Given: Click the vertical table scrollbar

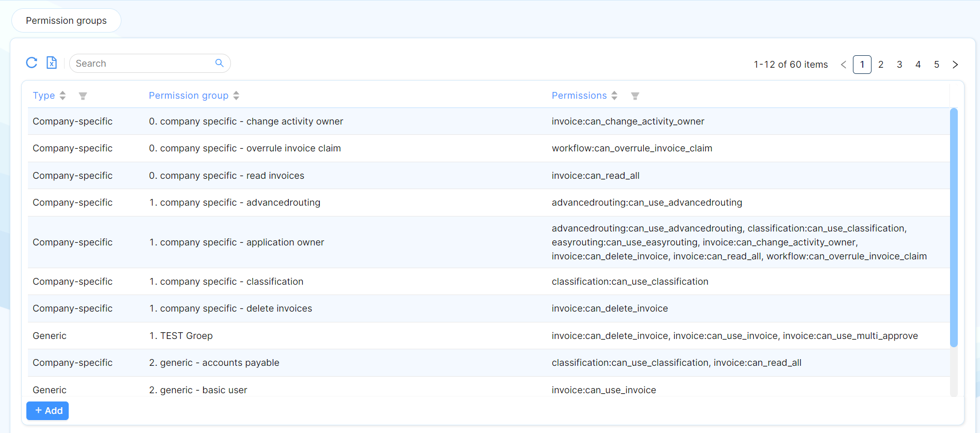Looking at the screenshot, I should coord(954,227).
